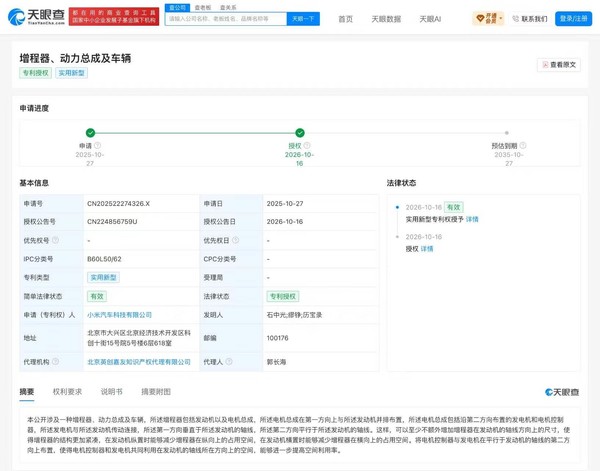Open 详情 link for 实用新型专利权授予

[472, 219]
